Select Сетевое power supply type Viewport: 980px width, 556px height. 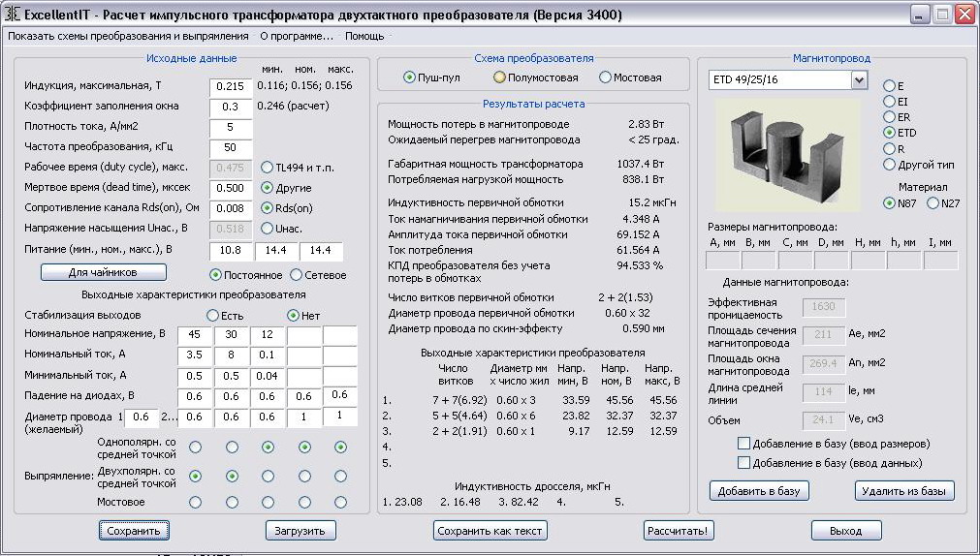pyautogui.click(x=297, y=275)
